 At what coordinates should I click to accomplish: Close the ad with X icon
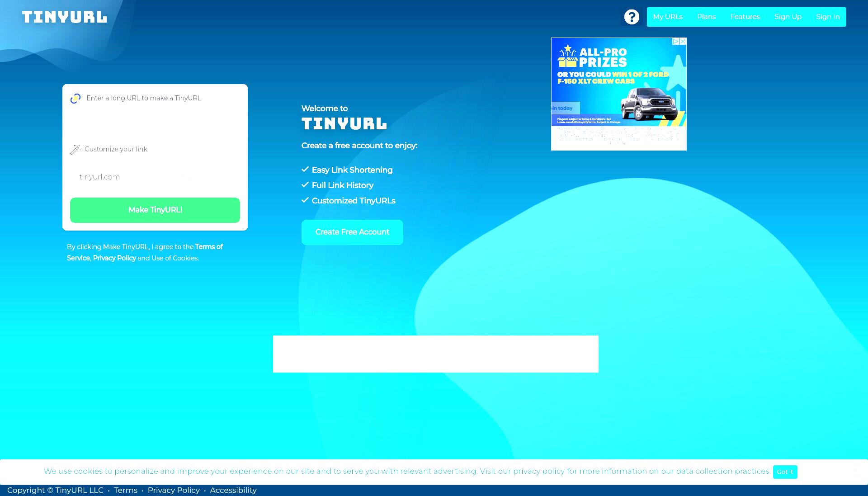[x=683, y=41]
